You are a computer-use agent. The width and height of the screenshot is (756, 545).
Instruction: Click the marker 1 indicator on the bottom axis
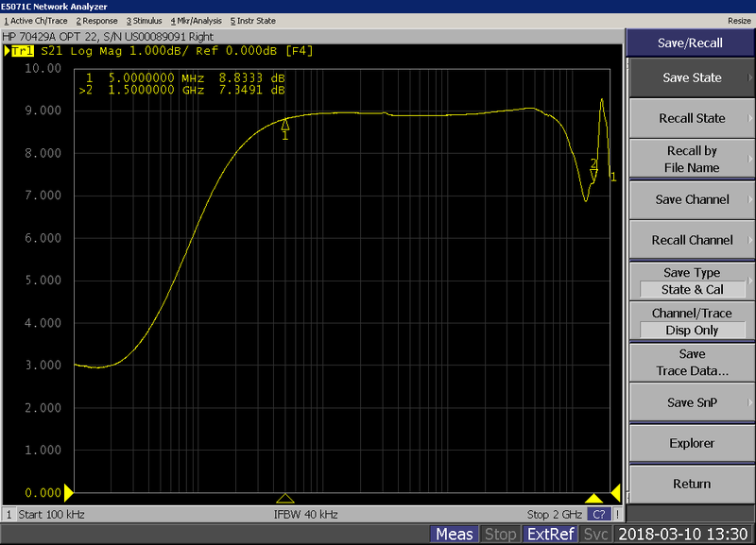(285, 498)
